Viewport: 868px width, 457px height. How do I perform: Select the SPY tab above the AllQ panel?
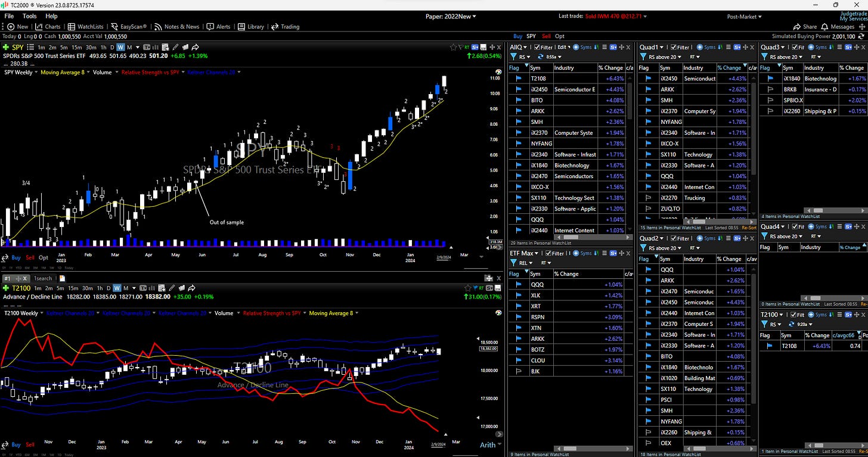tap(531, 36)
